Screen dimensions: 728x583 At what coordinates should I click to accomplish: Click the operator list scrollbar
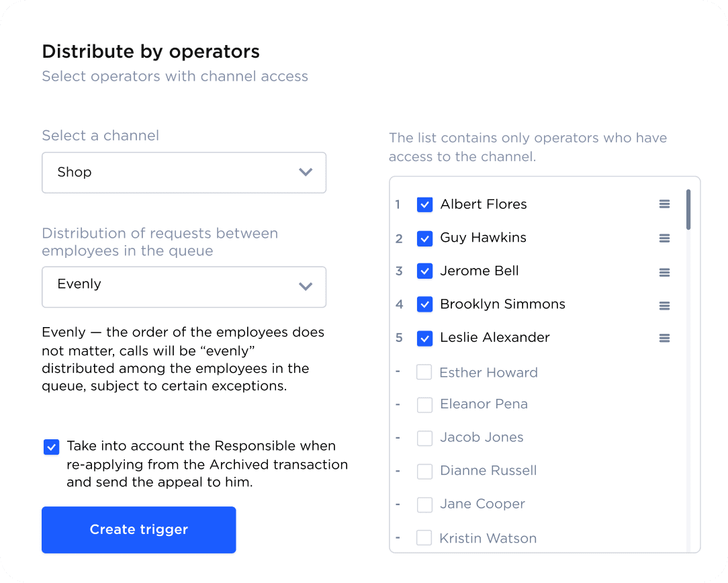[x=688, y=210]
